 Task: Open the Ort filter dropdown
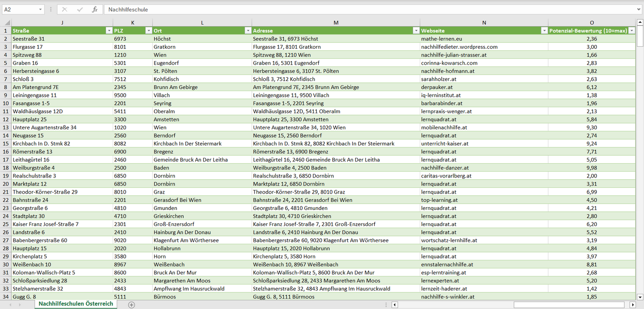pos(248,31)
